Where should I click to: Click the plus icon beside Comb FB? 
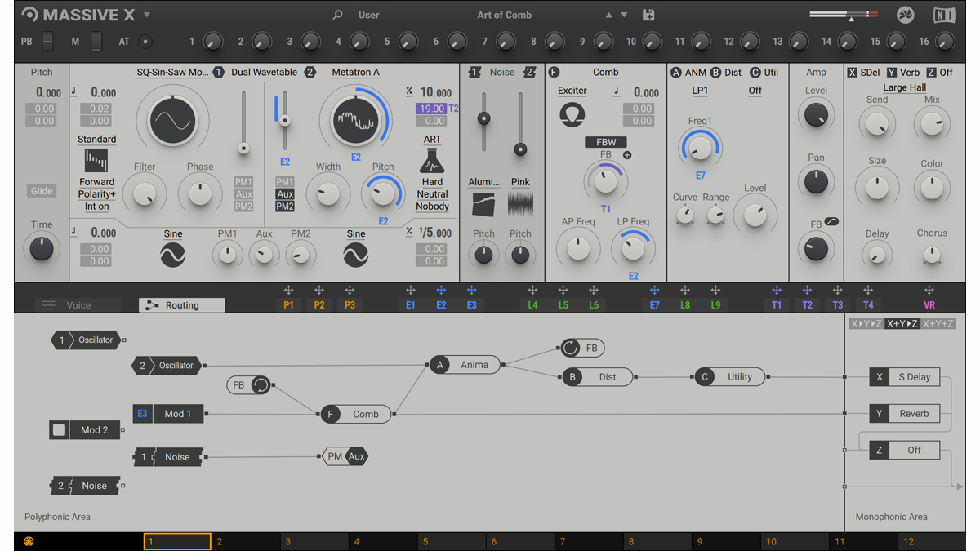[627, 155]
